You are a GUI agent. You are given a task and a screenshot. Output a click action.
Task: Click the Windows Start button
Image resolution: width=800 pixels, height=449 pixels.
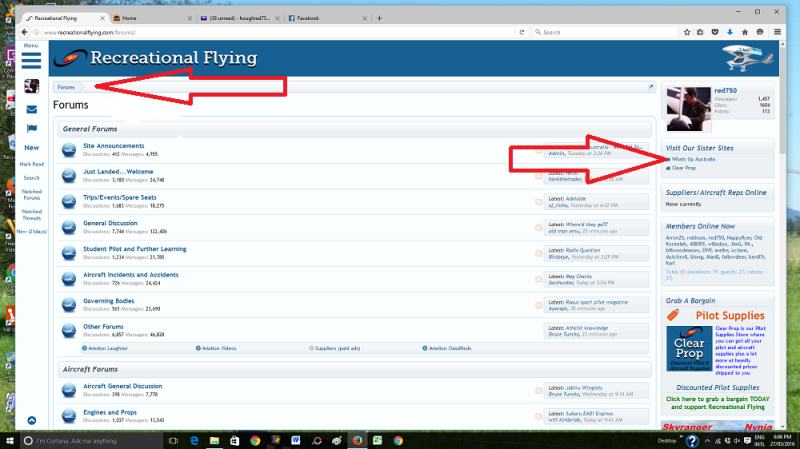coord(9,441)
